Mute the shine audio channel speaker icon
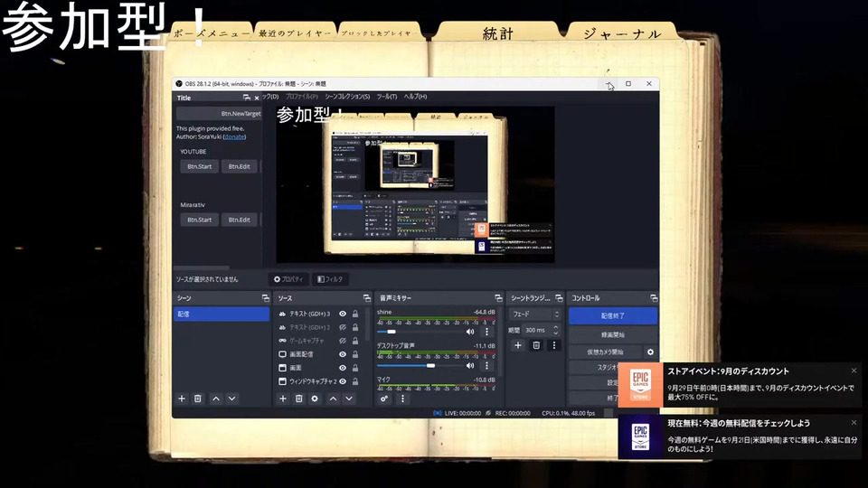This screenshot has width=868, height=488. [x=470, y=332]
